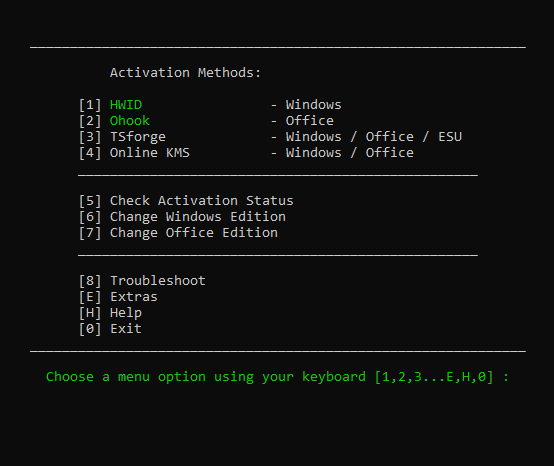Open the Help entry
The image size is (554, 466).
click(126, 313)
